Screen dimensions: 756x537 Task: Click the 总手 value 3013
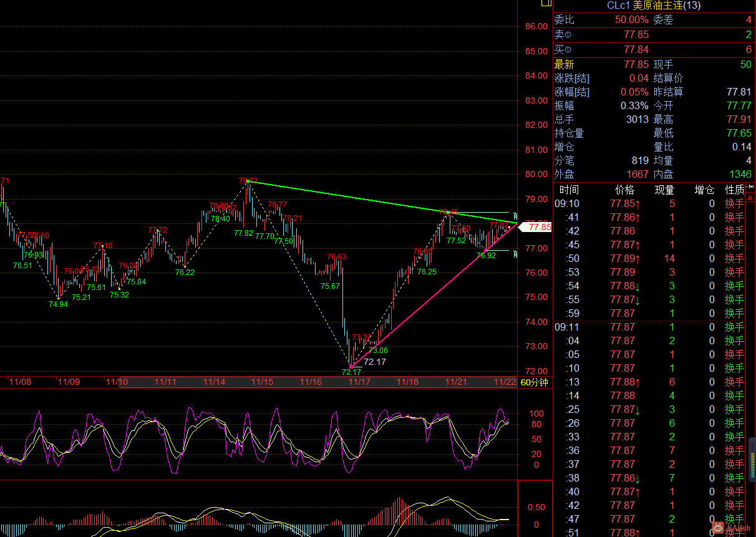point(637,120)
